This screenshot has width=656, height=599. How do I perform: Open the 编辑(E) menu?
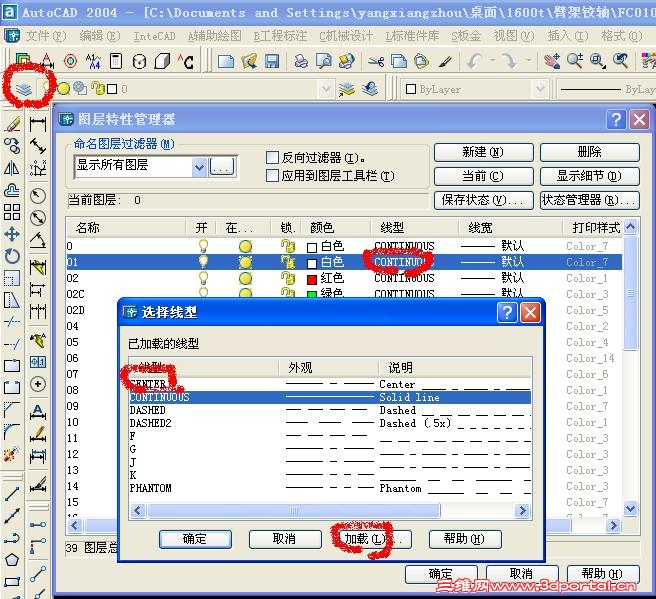coord(100,36)
